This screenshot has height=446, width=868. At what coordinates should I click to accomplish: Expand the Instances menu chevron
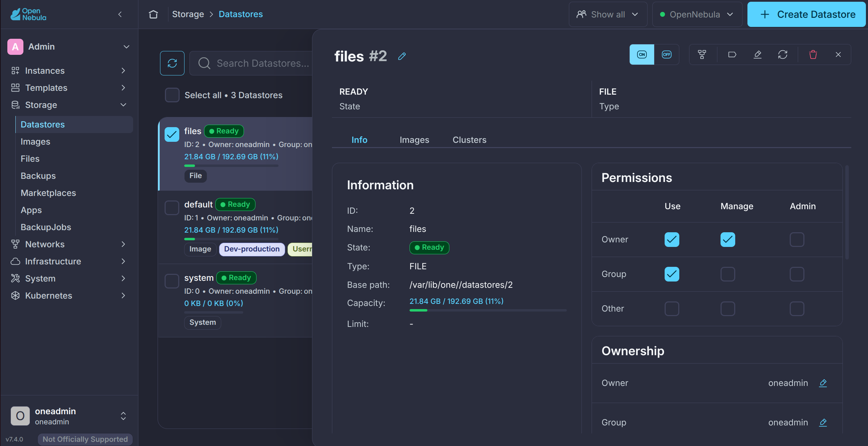123,71
